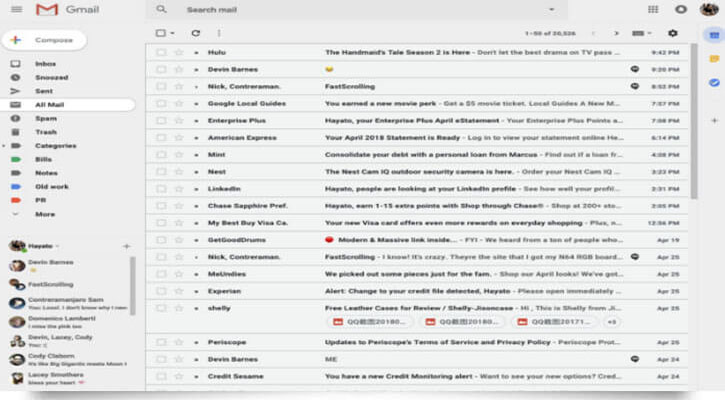This screenshot has height=400, width=725.
Task: Open the notifications icon in header
Action: click(681, 9)
